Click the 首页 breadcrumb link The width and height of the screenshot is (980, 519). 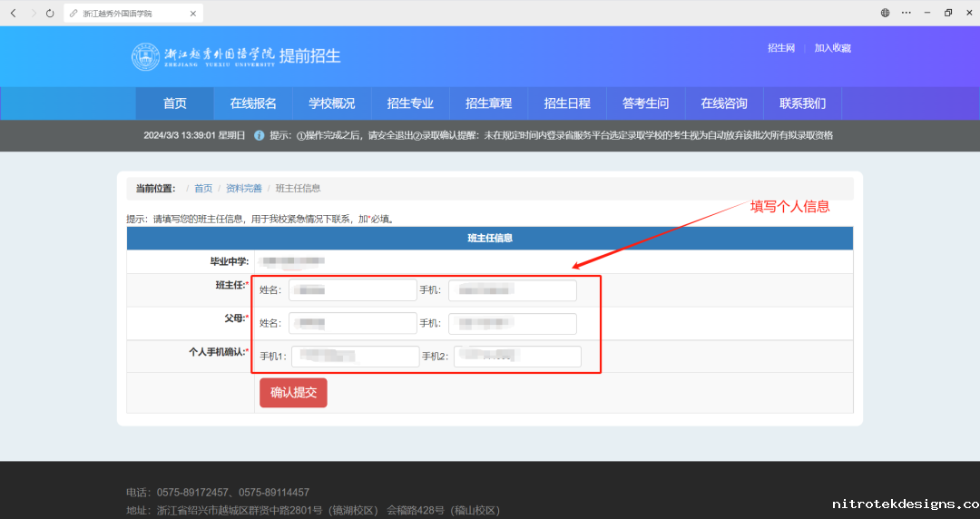(x=203, y=188)
